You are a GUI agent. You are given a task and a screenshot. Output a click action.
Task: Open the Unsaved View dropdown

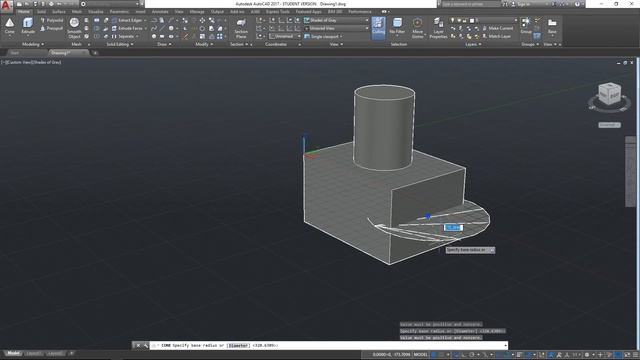point(336,28)
